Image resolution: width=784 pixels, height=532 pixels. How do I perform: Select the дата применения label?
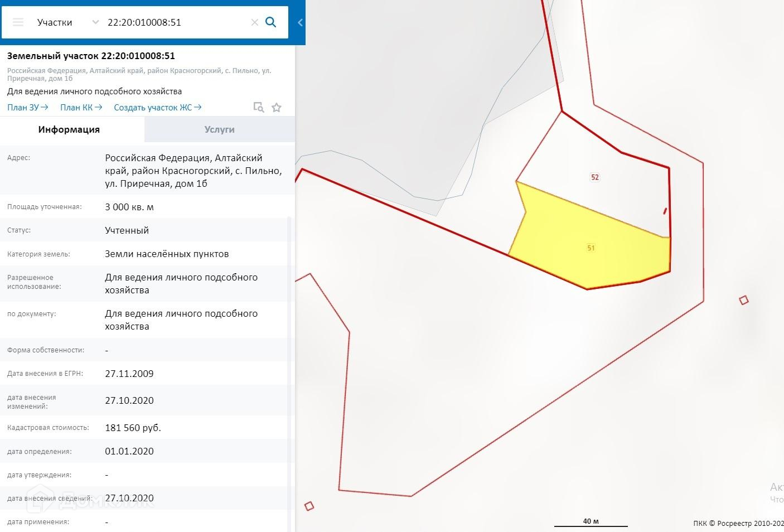click(x=38, y=522)
